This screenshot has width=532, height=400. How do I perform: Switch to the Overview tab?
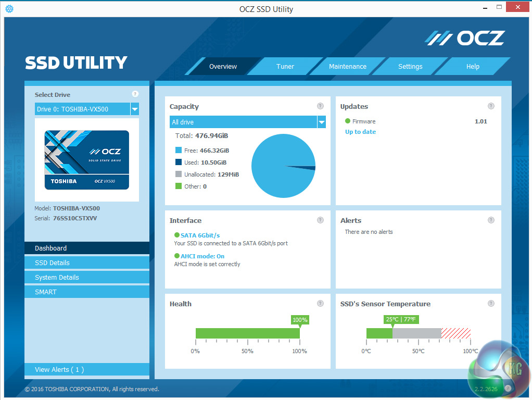coord(223,67)
